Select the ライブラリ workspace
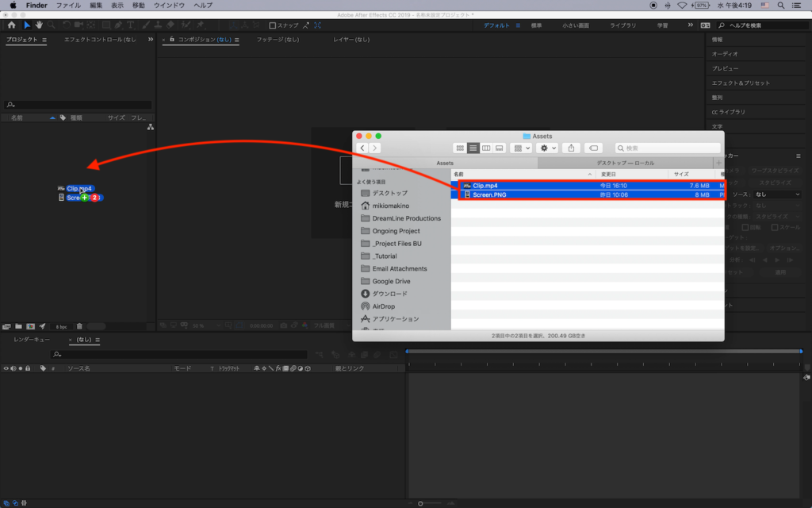812x508 pixels. click(623, 25)
